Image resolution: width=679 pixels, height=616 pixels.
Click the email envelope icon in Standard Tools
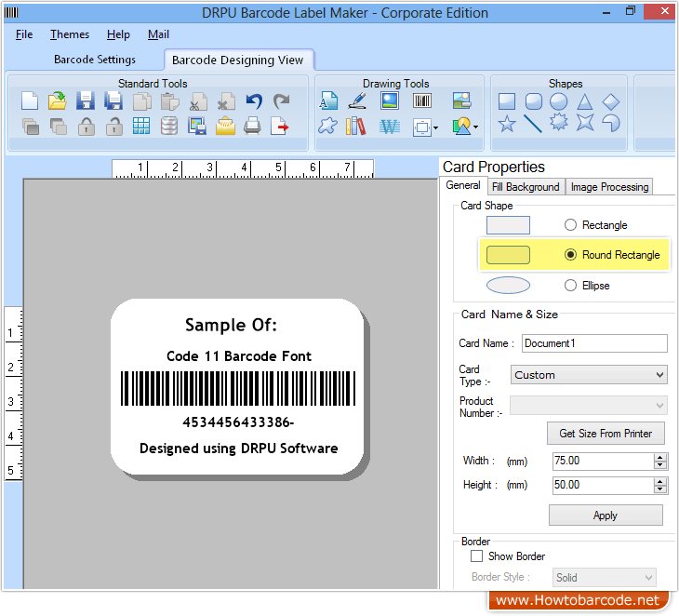(225, 126)
